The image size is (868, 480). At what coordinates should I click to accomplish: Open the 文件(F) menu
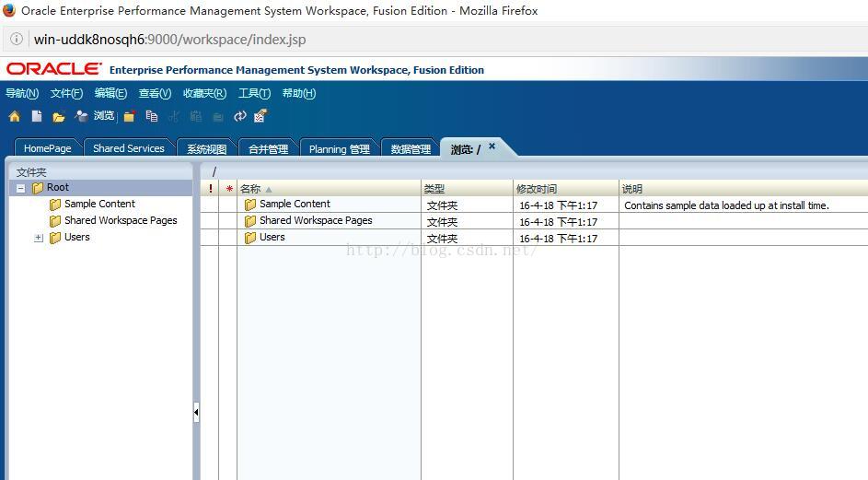click(x=66, y=93)
